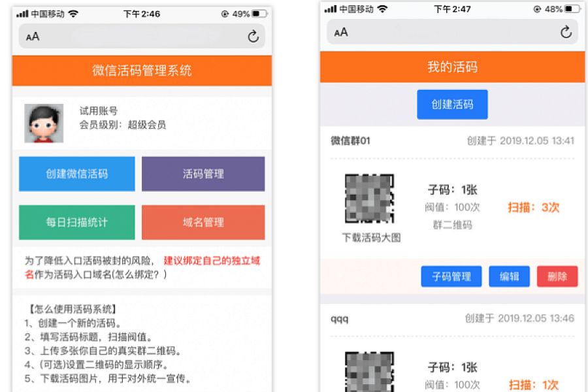Image resolution: width=588 pixels, height=392 pixels.
Task: Open the 域名管理 tile
Action: 203,222
